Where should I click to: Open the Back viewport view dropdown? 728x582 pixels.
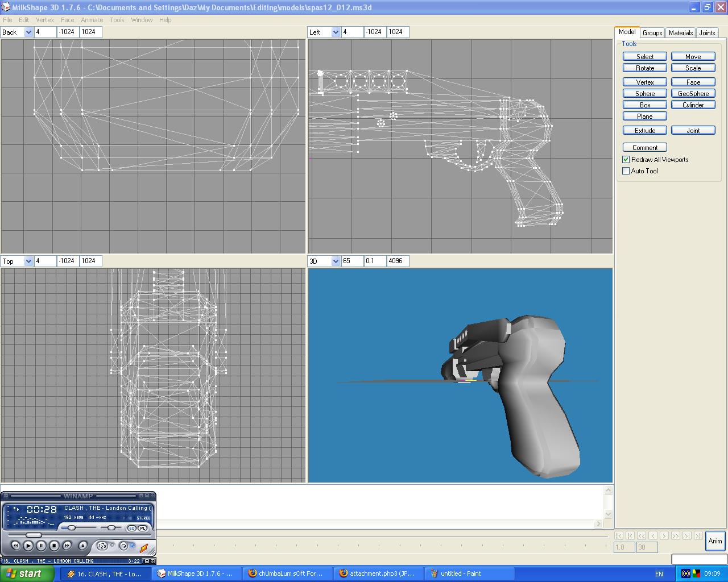(28, 32)
